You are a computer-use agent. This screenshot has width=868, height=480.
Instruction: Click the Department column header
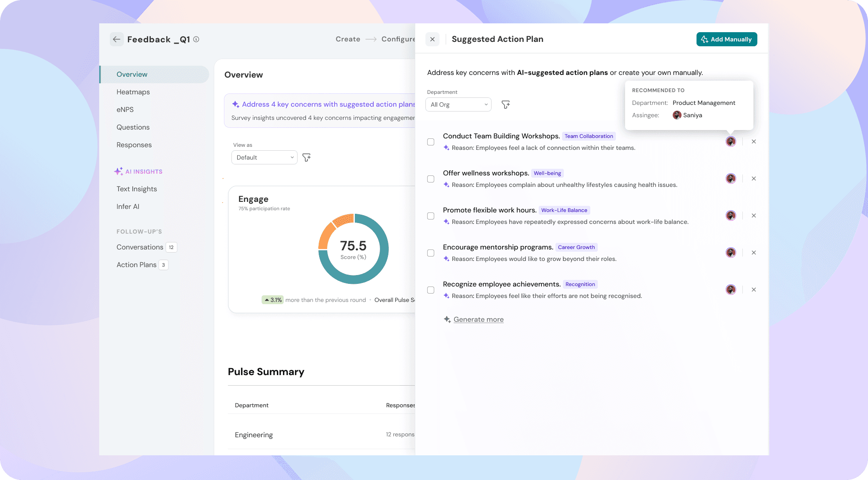click(x=252, y=406)
